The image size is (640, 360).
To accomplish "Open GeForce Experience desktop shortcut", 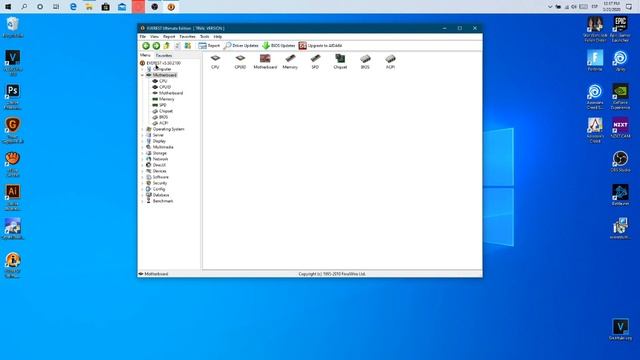I will click(x=620, y=97).
